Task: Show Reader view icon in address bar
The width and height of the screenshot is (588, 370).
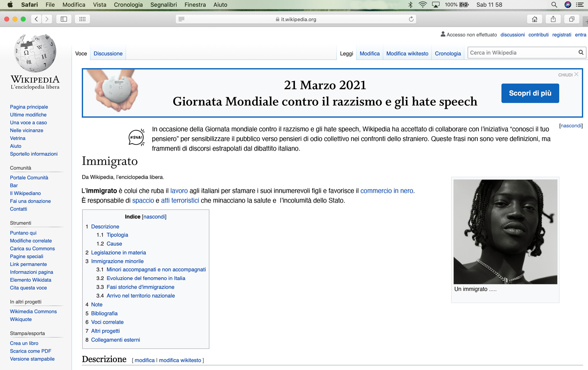Action: click(181, 19)
